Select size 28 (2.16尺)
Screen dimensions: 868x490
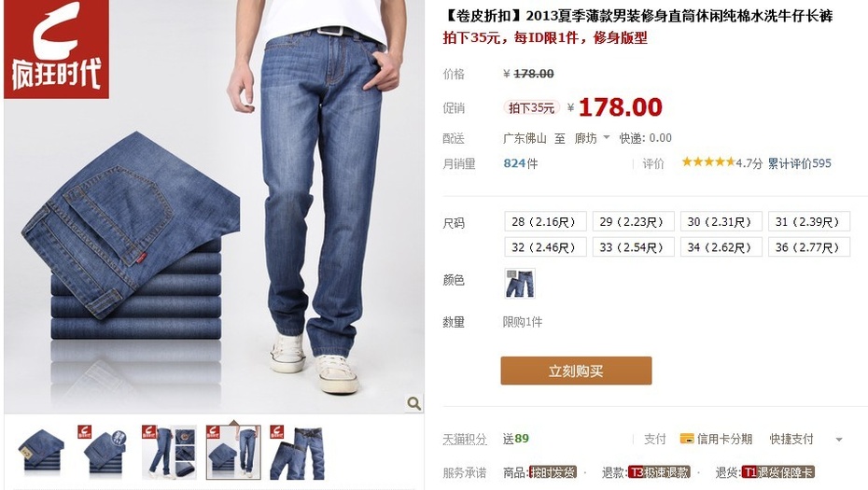pyautogui.click(x=545, y=221)
